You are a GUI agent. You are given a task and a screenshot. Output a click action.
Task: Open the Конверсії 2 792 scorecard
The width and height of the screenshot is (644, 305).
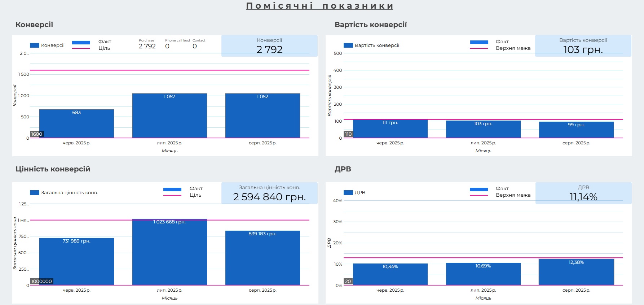click(269, 46)
